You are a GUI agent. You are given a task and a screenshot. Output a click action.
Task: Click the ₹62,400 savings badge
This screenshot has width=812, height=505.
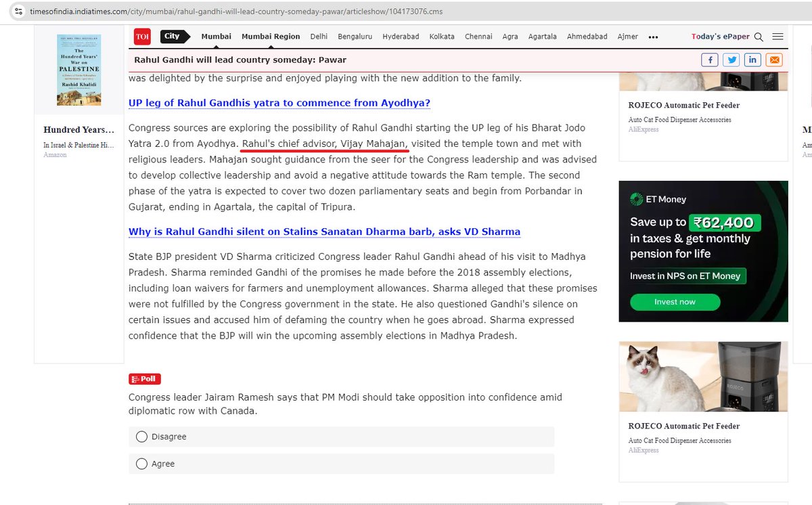(725, 222)
